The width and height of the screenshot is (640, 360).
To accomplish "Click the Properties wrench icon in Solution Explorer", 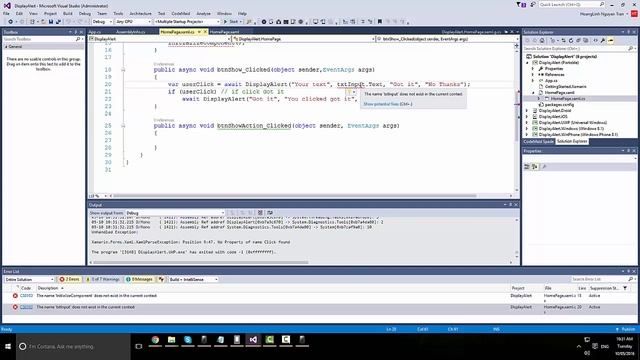I will click(603, 41).
